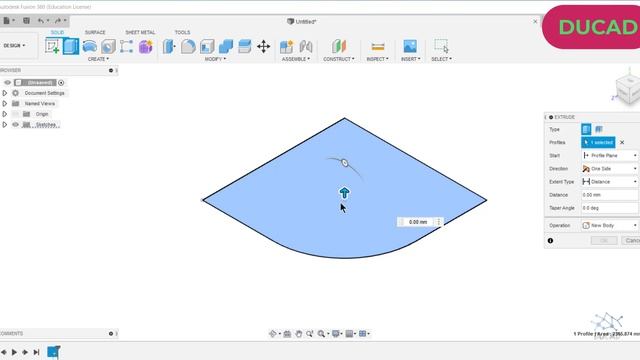Select the Offset Plane construct tool
Screen dimensions: 640x360
click(x=339, y=47)
